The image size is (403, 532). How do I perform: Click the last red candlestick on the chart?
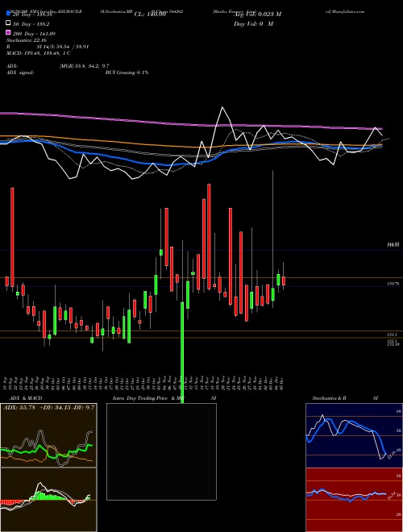[x=284, y=281]
